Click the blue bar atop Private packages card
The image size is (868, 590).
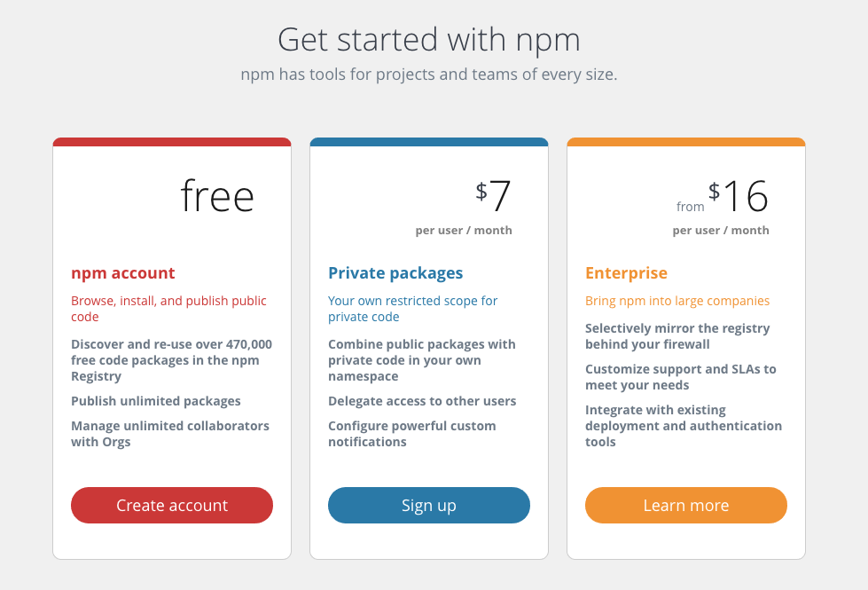429,142
